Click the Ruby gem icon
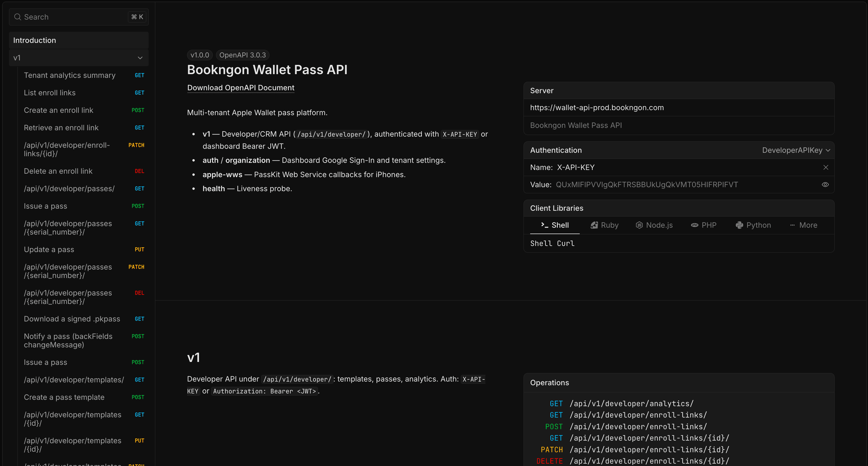This screenshot has height=466, width=868. (x=594, y=225)
